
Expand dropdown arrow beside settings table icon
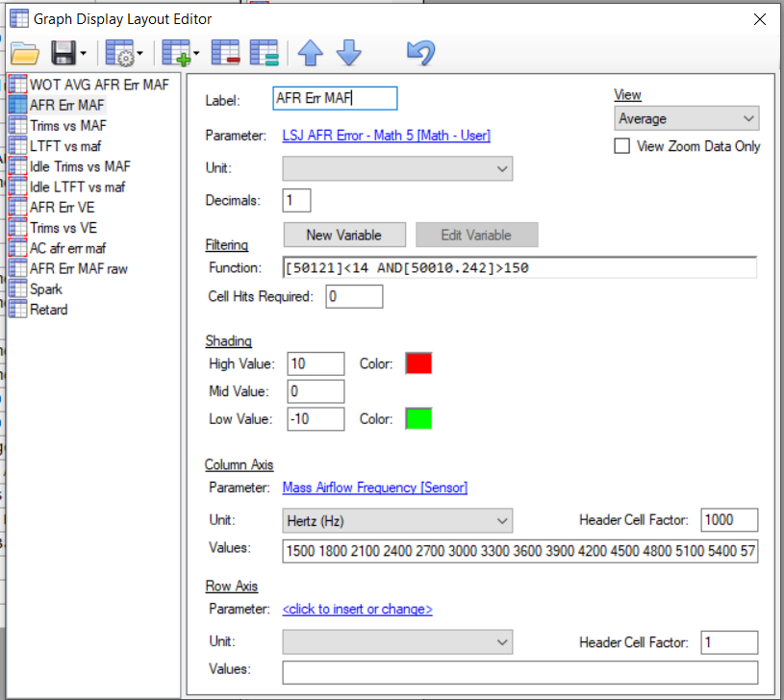click(140, 54)
